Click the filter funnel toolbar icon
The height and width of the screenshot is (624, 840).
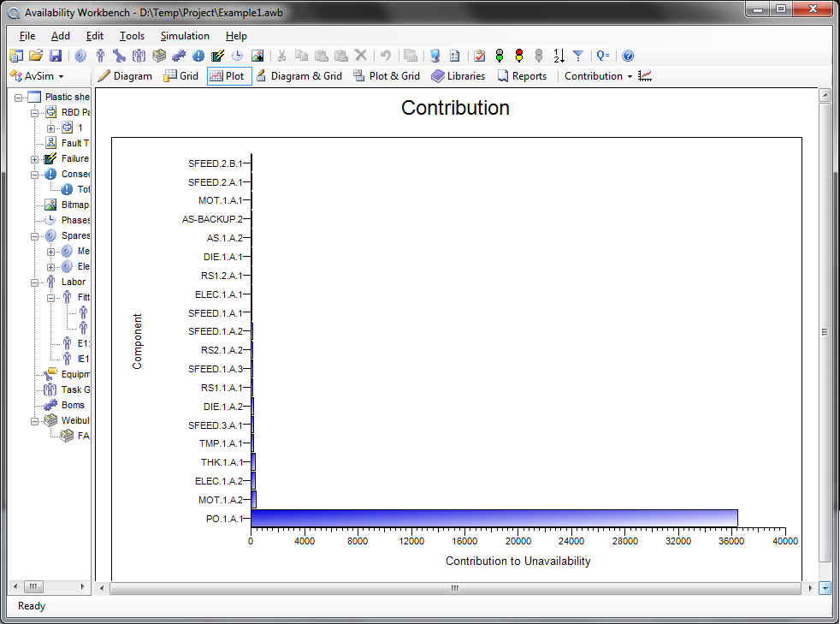click(578, 56)
